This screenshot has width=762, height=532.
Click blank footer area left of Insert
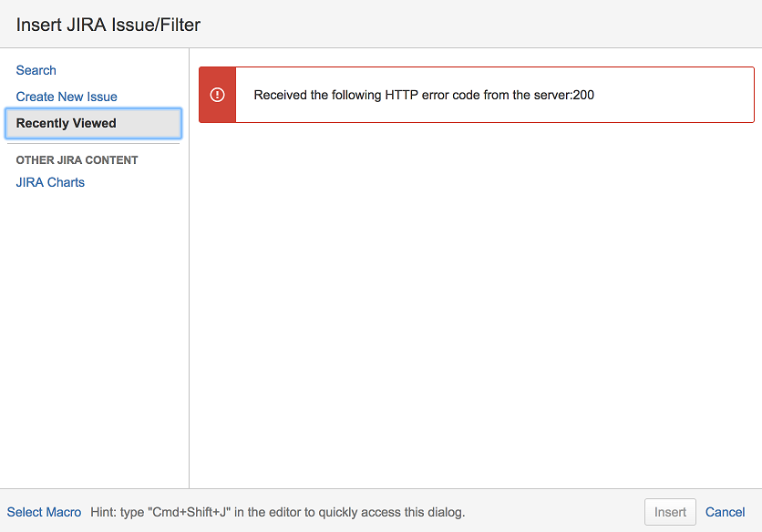556,512
